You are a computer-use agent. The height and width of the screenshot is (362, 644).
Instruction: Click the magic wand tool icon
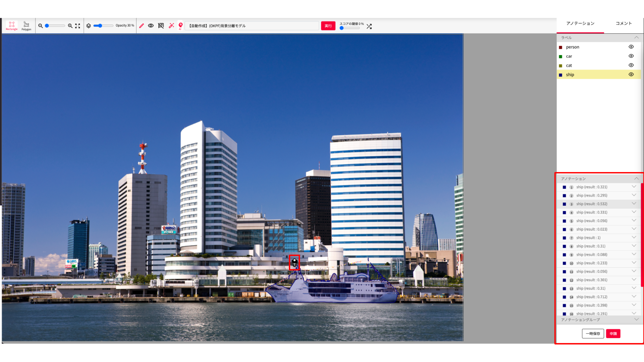coord(171,26)
